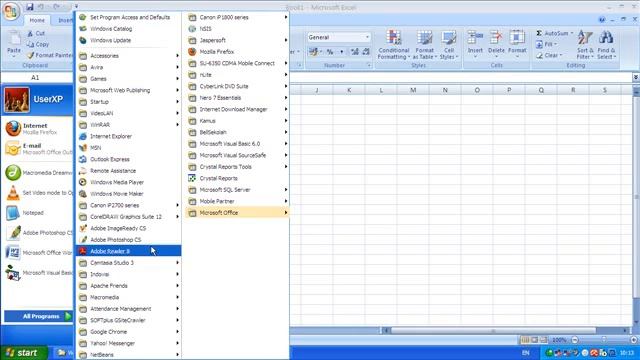Open Adobe Reader 8 from programs menu

click(128, 251)
